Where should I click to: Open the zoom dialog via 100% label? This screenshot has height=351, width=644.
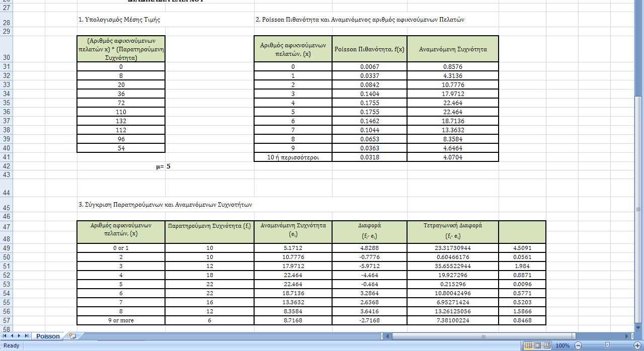pos(562,345)
